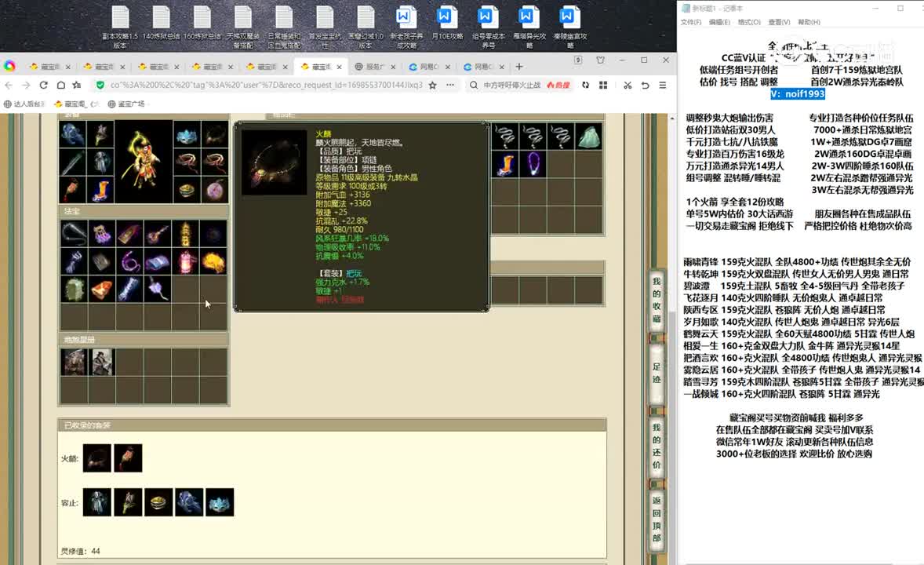Open the 160炼狱总结 desktop file
Screen dimensions: 924x565
point(202,24)
